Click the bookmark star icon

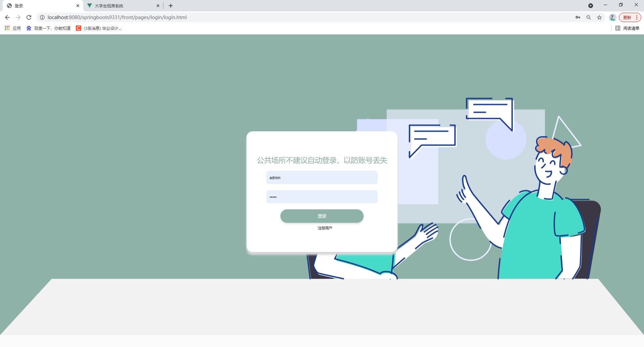point(599,17)
